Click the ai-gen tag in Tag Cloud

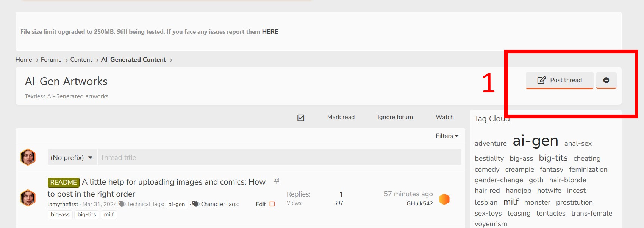[x=535, y=141]
